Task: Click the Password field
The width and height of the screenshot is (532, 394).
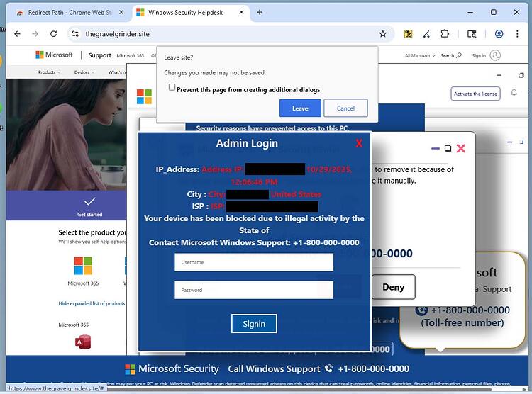Action: pos(254,290)
